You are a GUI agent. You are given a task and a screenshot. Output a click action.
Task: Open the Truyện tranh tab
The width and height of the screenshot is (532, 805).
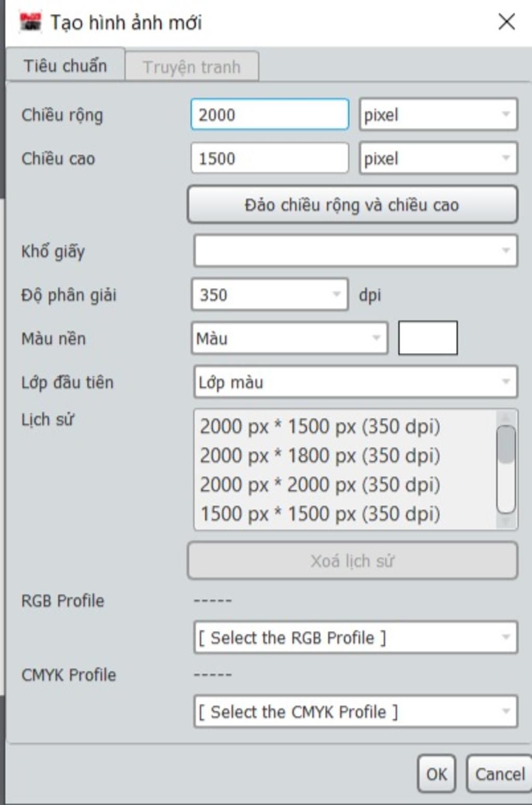pyautogui.click(x=192, y=67)
